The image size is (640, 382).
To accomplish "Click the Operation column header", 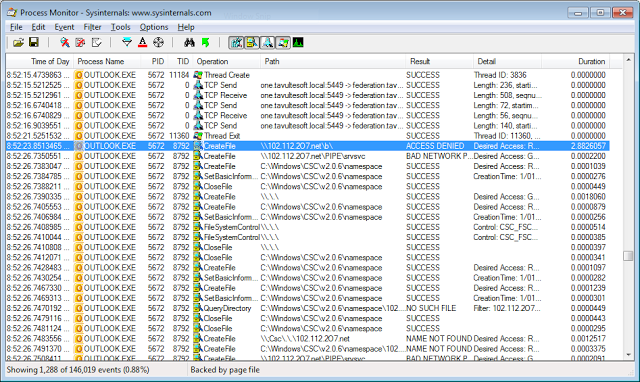I will click(227, 61).
